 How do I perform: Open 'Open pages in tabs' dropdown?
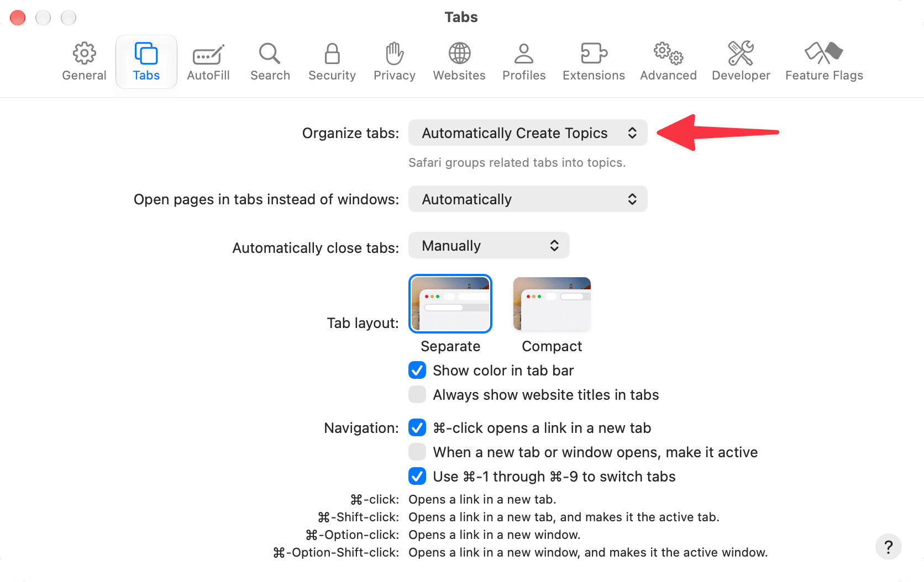(528, 199)
